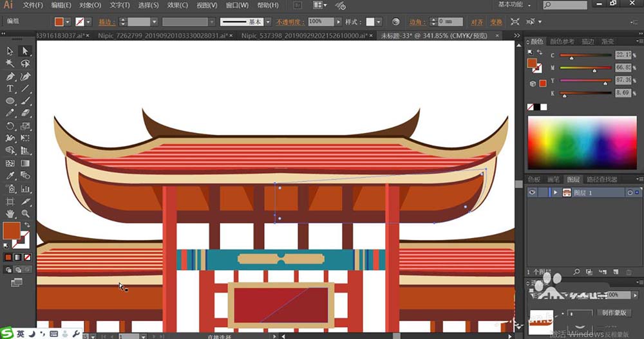Screen dimensions: 644x339
Task: Open the 基本 stroke style dropdown
Action: click(x=268, y=22)
